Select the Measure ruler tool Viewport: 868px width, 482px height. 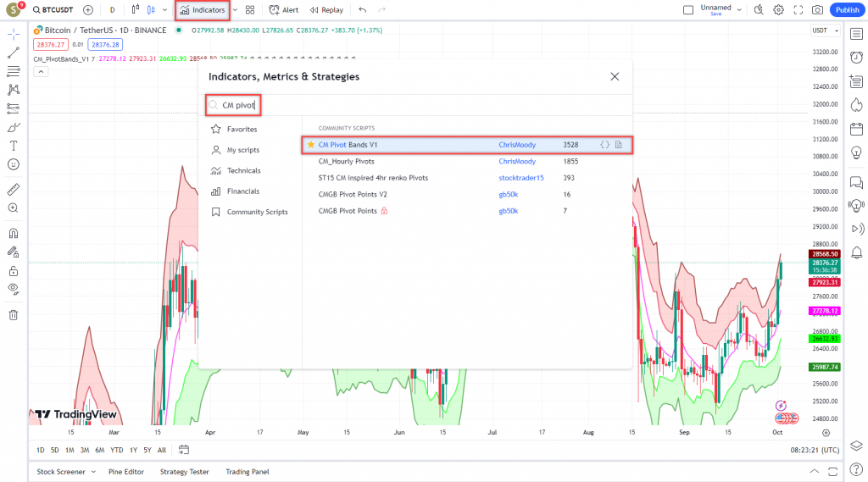coord(13,189)
